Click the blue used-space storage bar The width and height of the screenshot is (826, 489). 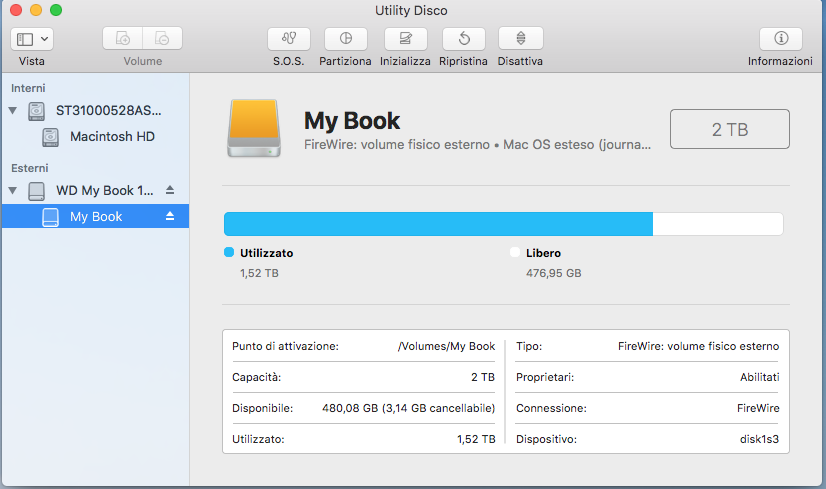[x=438, y=224]
